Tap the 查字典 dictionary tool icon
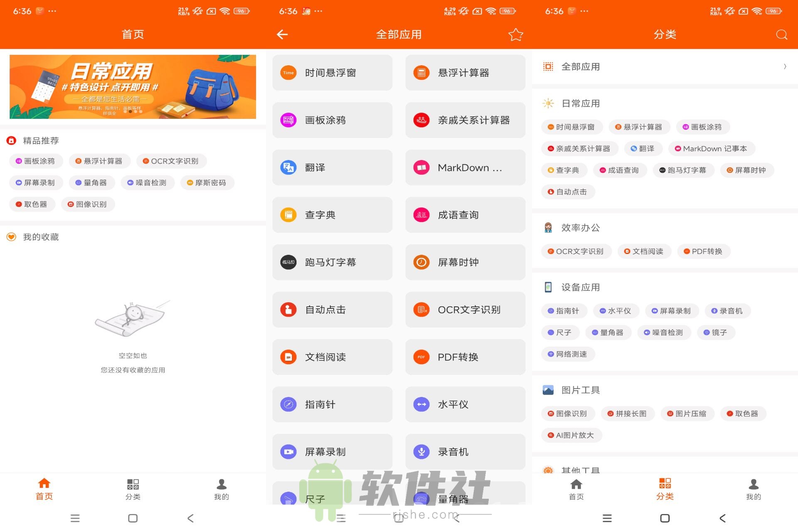Viewport: 798px width, 532px height. (332, 215)
